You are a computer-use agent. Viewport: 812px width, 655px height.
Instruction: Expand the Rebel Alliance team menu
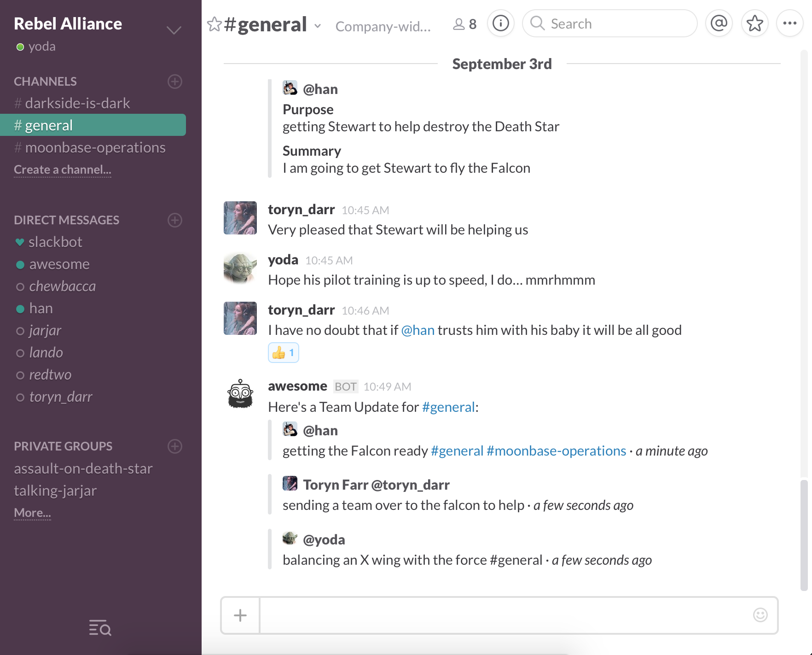pyautogui.click(x=174, y=30)
